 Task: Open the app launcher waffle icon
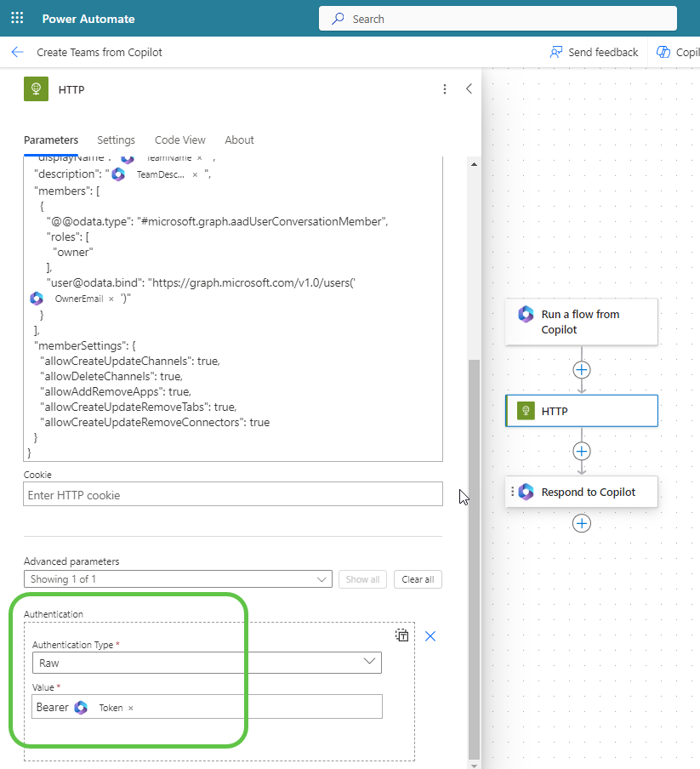(x=17, y=18)
